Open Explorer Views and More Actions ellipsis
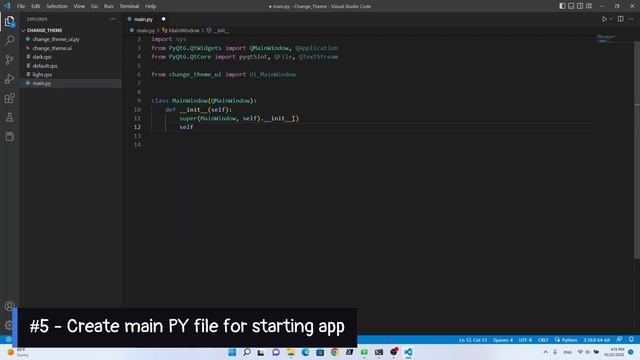Viewport: 640px width, 360px height. [112, 19]
